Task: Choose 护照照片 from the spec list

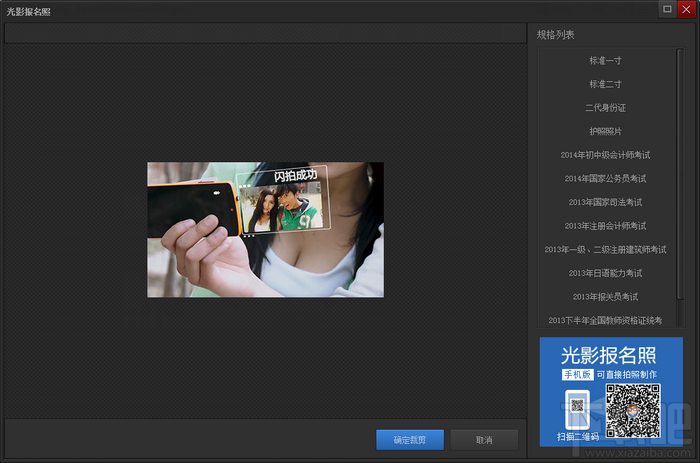Action: pos(605,132)
